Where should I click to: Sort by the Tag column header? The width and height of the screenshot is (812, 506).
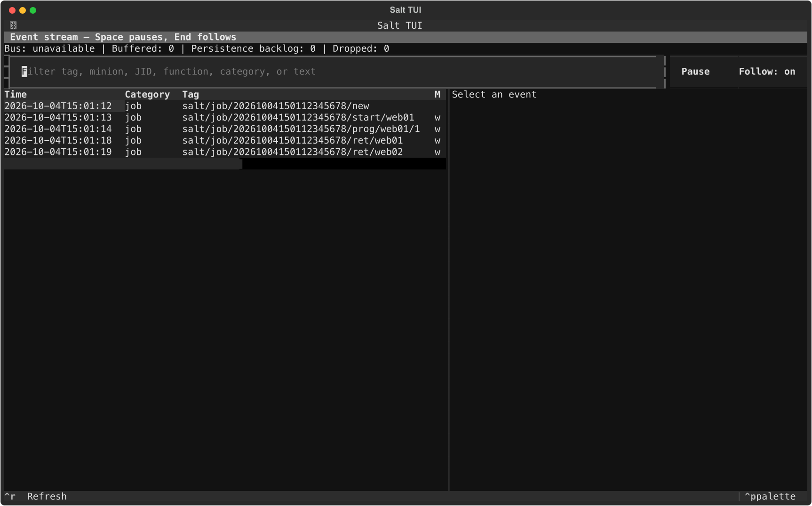click(x=191, y=95)
